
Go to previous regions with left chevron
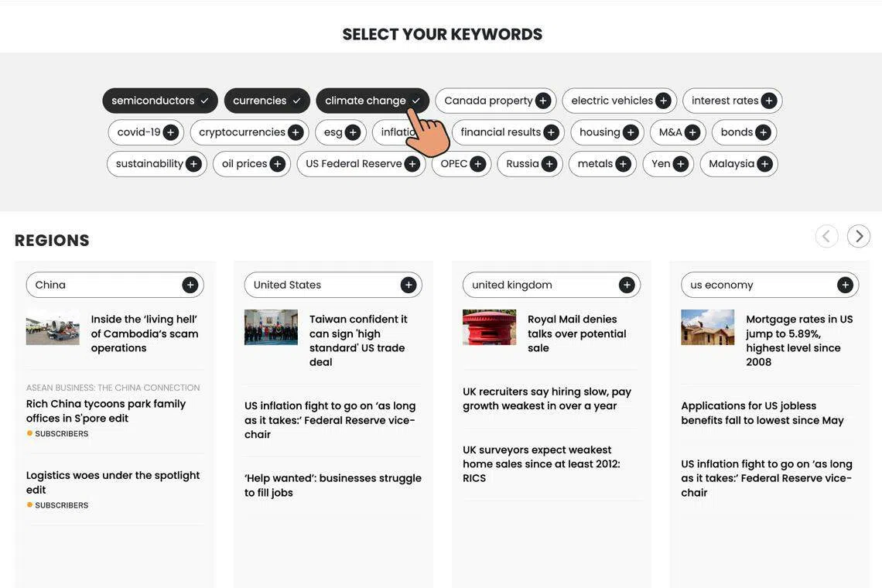click(827, 236)
